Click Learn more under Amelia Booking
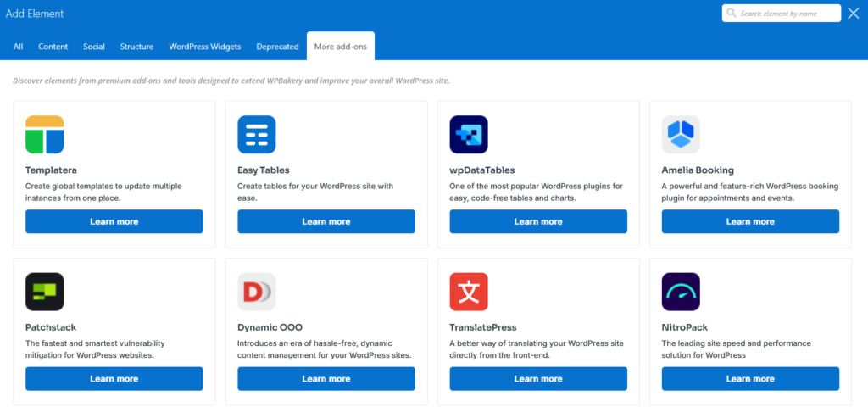The height and width of the screenshot is (418, 868). 750,221
